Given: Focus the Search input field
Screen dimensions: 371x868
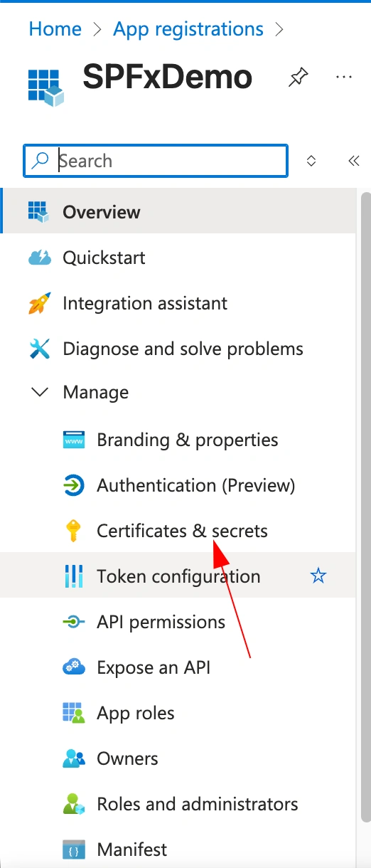Looking at the screenshot, I should pos(156,161).
